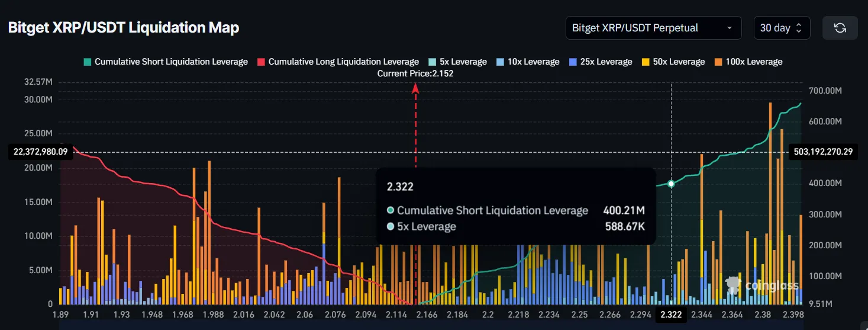The height and width of the screenshot is (330, 868).
Task: Toggle Cumulative Short Liquidation Leverage legend
Action: point(166,62)
